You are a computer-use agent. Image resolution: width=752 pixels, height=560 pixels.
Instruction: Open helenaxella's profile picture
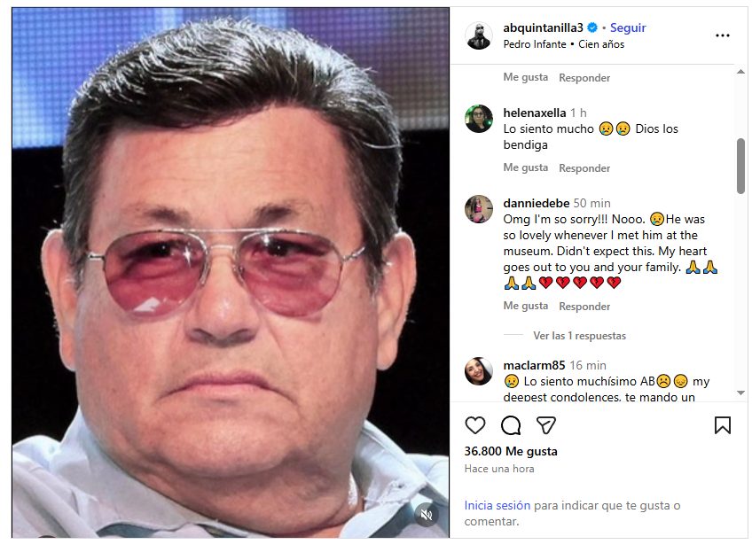click(x=479, y=119)
